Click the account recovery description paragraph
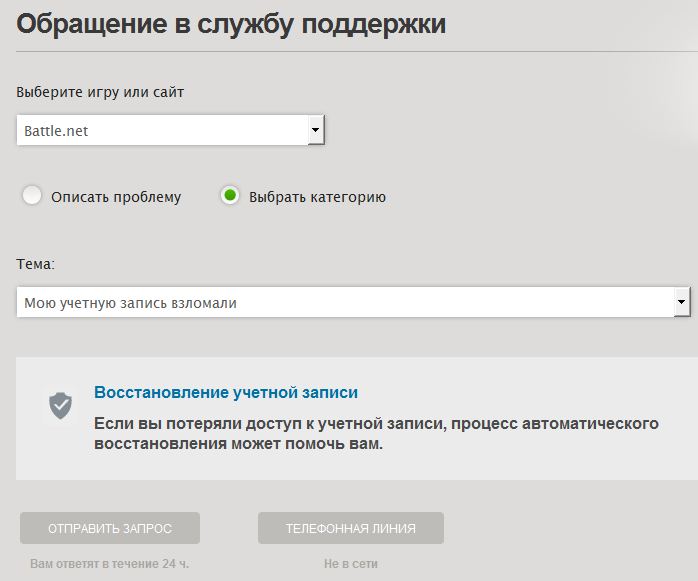 [x=376, y=433]
